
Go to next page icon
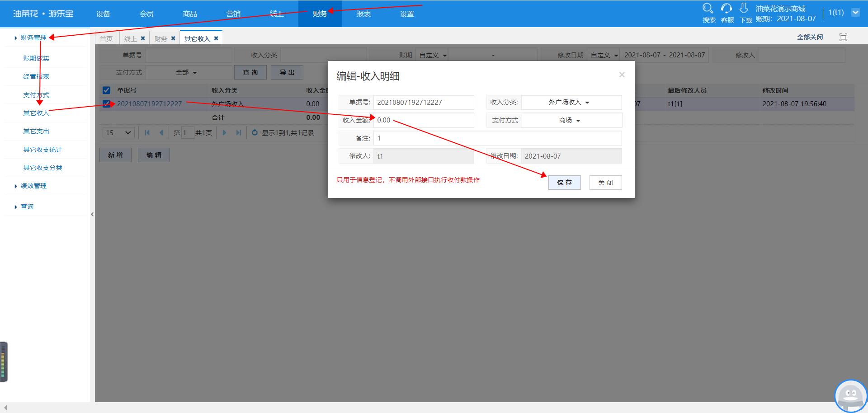click(224, 133)
